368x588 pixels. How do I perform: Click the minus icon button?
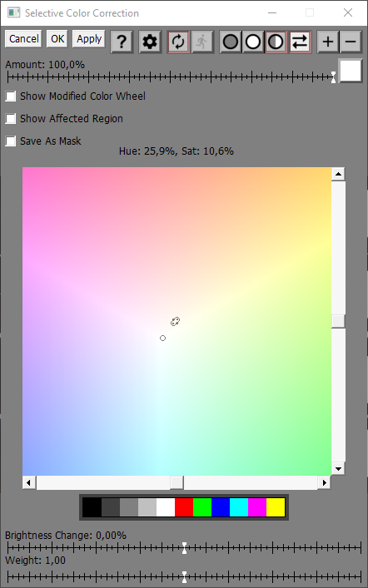[x=351, y=42]
